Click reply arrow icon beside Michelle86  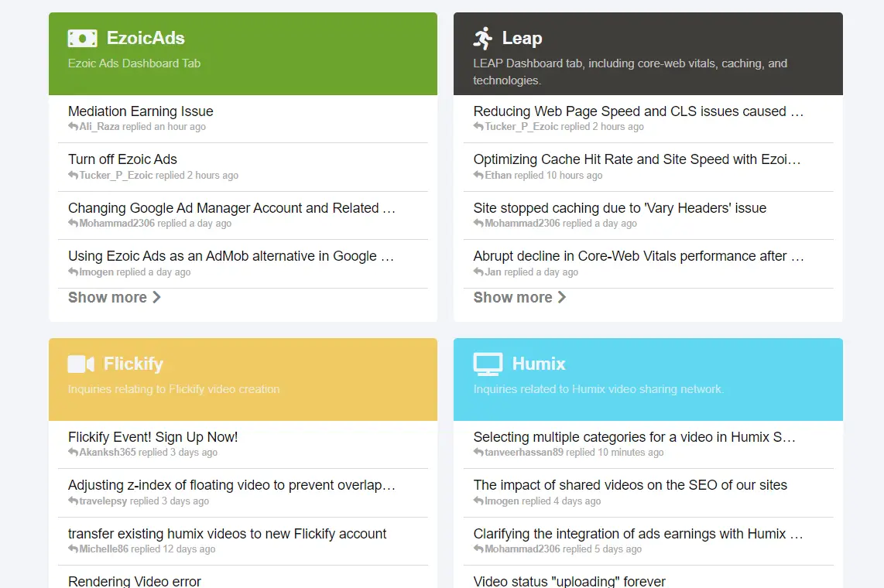tap(74, 549)
